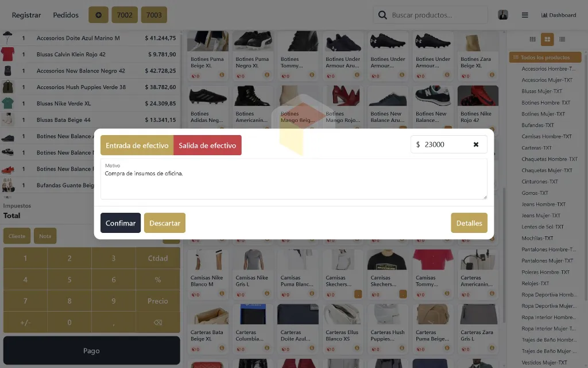Image resolution: width=588 pixels, height=368 pixels.
Task: Select Blusas Nike Verde XL order line
Action: pos(90,103)
